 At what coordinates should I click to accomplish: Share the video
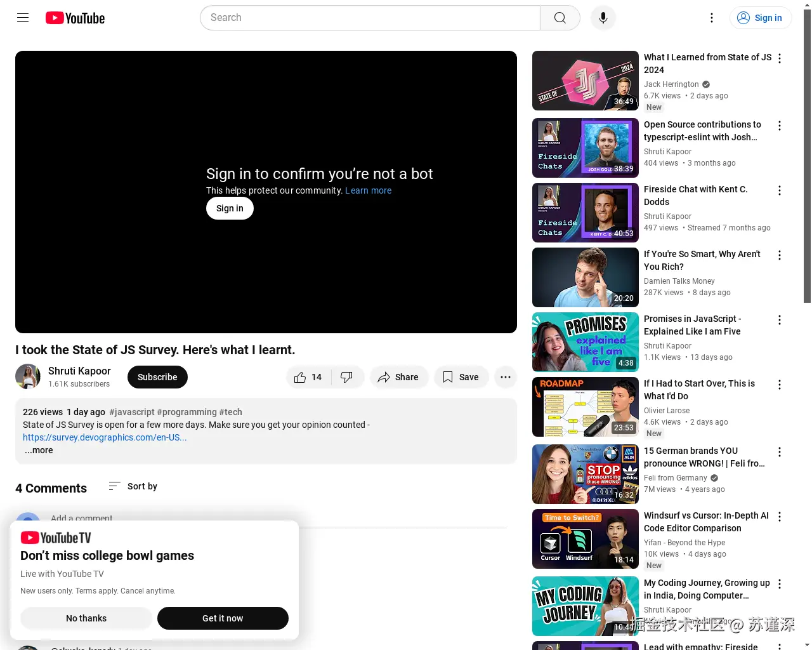point(398,377)
